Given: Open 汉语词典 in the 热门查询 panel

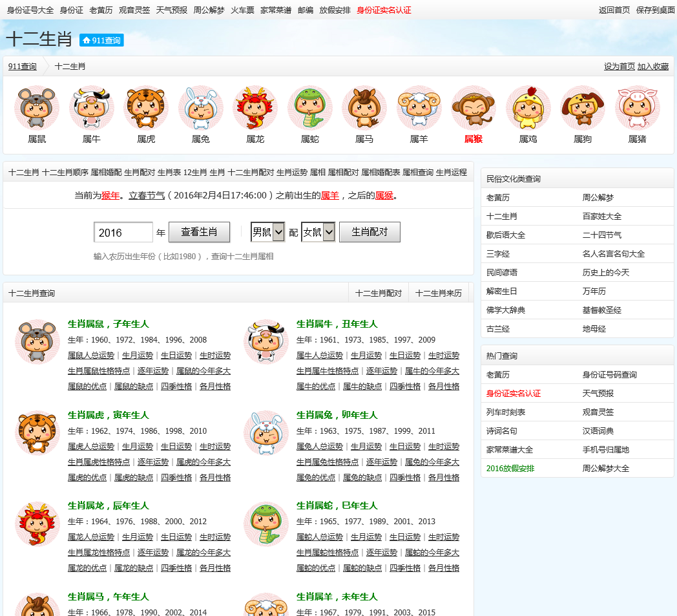Looking at the screenshot, I should pos(598,430).
